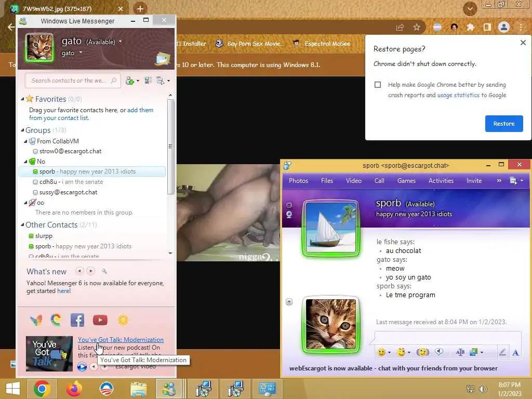532x399 pixels.
Task: Play the You've Got Talk podcast
Action: 82,366
